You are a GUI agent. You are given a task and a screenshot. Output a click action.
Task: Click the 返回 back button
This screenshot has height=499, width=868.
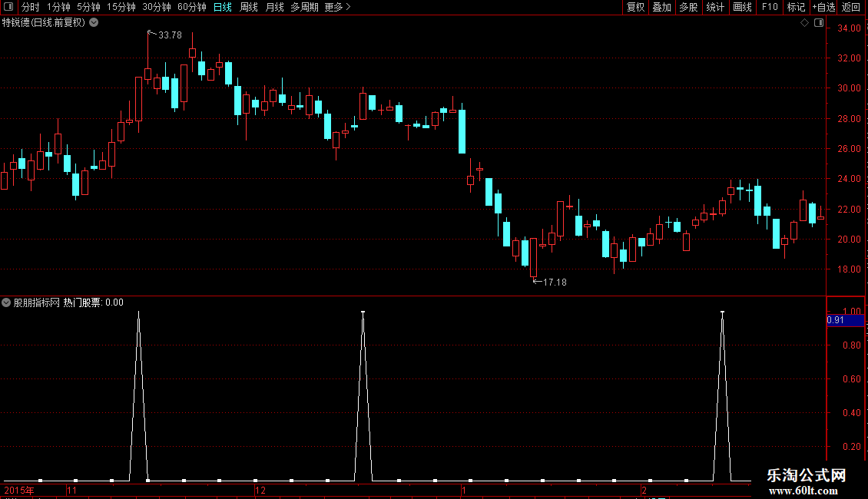coord(851,7)
